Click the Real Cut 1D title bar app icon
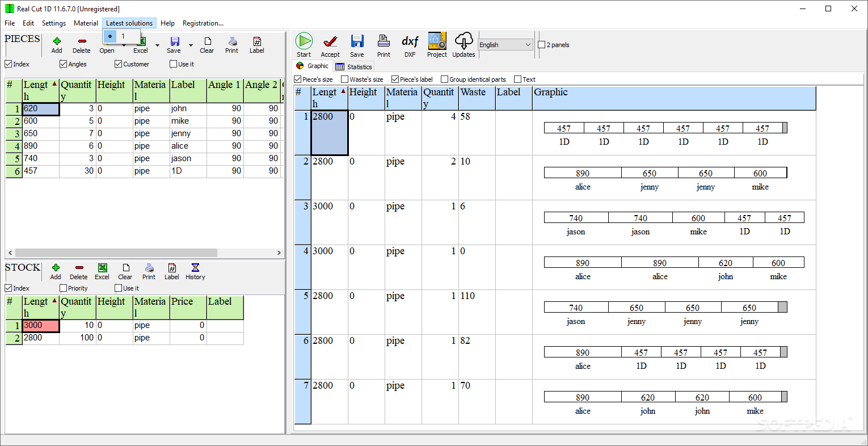The image size is (868, 446). click(10, 9)
